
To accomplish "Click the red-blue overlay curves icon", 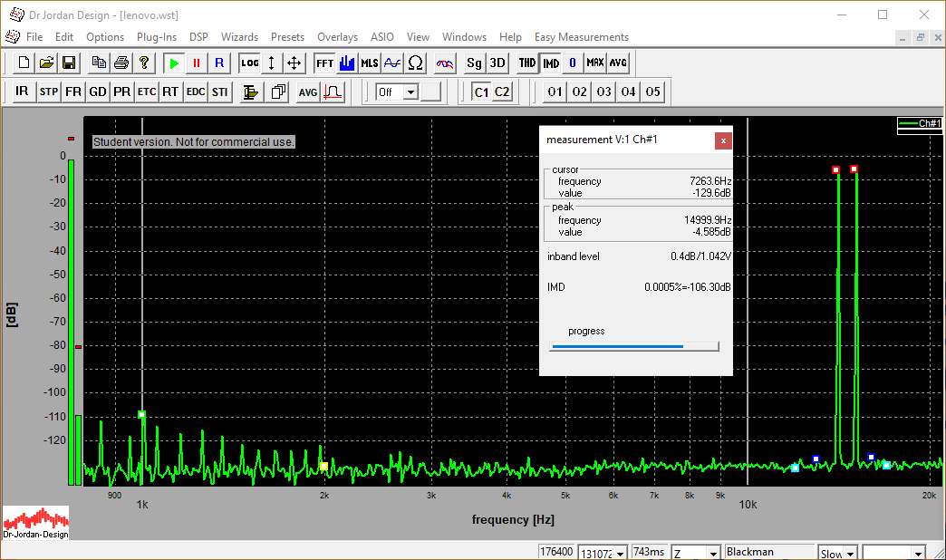I will point(445,63).
